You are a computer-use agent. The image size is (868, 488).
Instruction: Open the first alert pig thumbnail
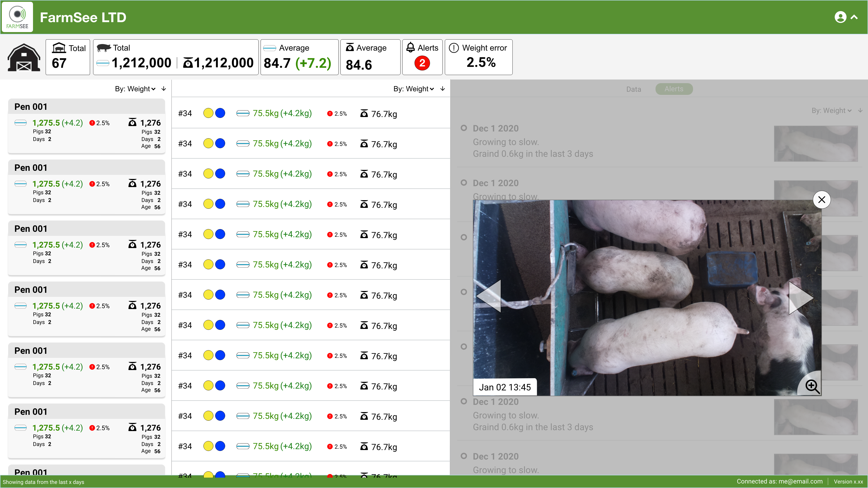(816, 144)
